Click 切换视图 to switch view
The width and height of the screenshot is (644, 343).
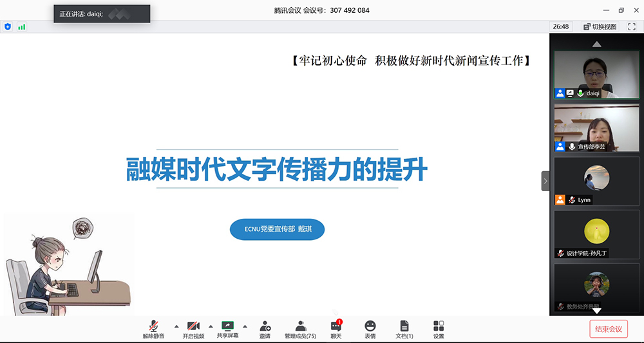coord(600,26)
